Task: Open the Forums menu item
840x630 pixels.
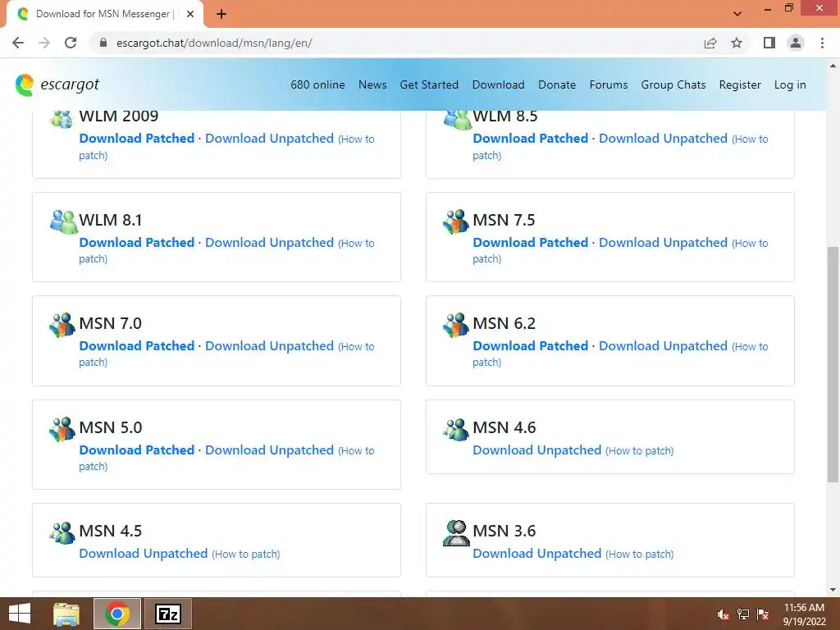Action: tap(609, 84)
